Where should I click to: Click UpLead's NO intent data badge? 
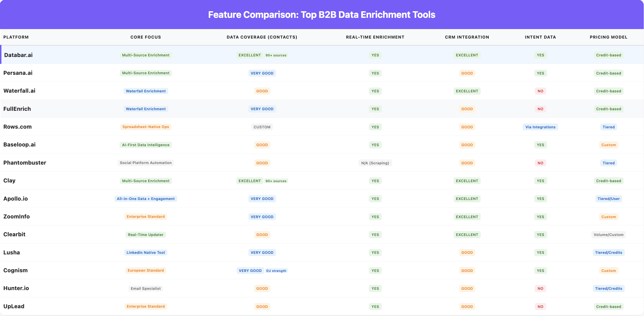coord(540,307)
